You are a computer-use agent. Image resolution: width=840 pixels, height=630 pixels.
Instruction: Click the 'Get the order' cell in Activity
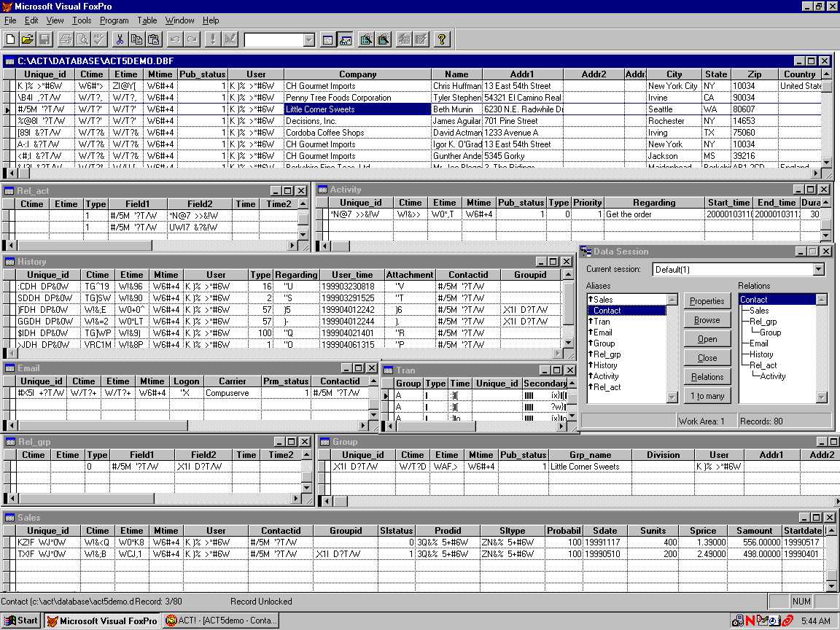tap(654, 214)
